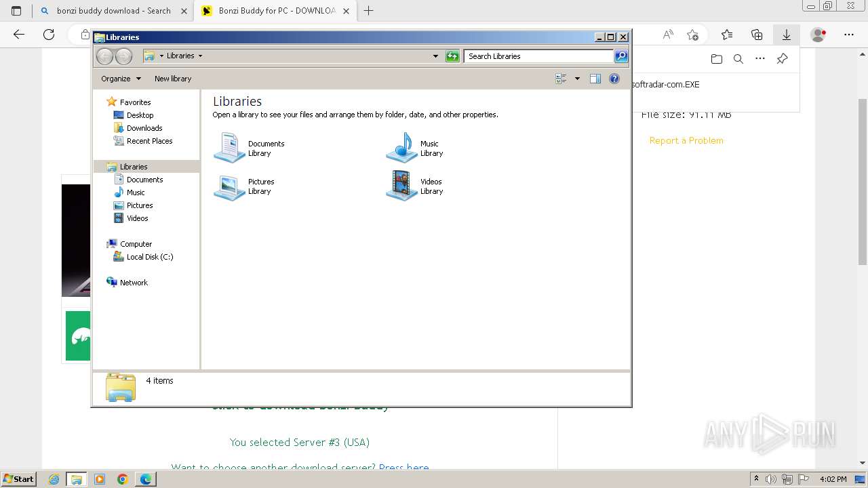Image resolution: width=868 pixels, height=488 pixels.
Task: Open Windows Media Player taskbar icon
Action: (100, 479)
